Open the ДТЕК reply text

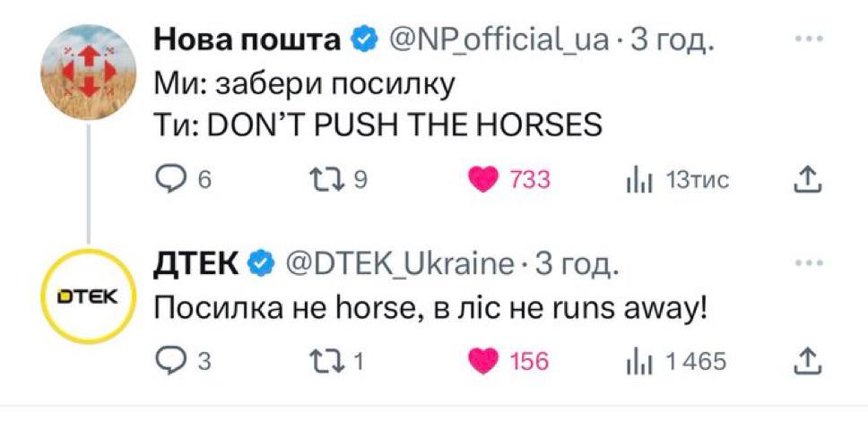click(x=431, y=309)
